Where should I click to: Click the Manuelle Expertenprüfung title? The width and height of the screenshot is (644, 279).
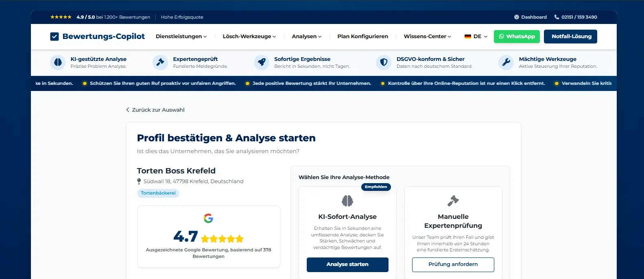(x=453, y=221)
